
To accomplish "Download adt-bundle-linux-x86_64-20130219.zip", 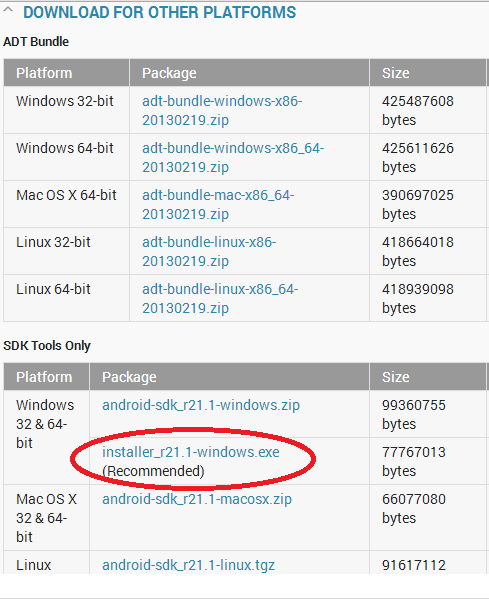I will (x=220, y=298).
